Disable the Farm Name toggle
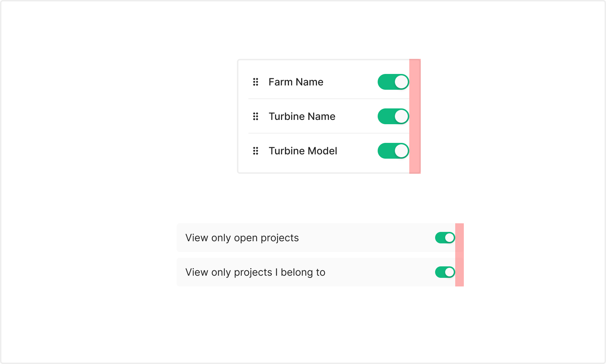Screen dimensions: 606x364 pos(393,82)
